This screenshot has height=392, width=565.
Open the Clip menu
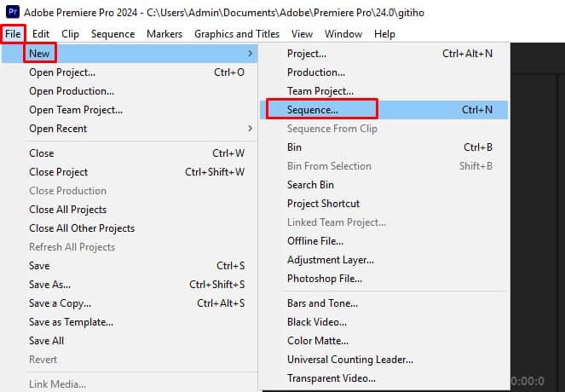coord(70,34)
